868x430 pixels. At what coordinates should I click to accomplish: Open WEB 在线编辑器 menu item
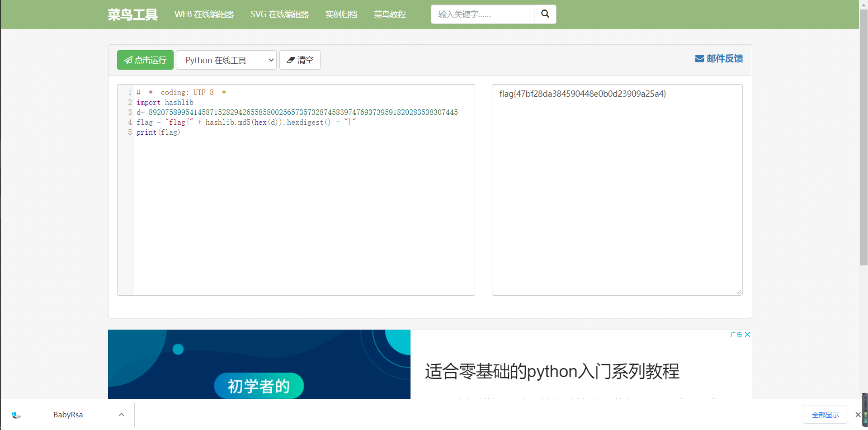[x=204, y=14]
